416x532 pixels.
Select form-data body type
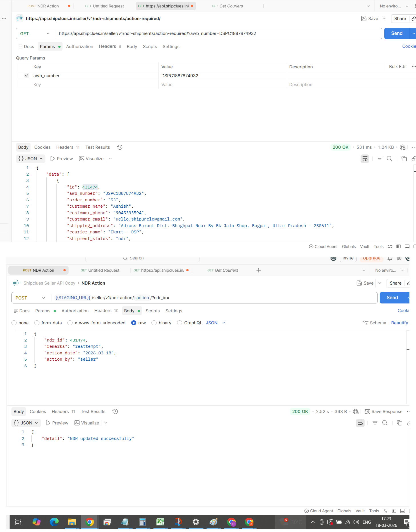(37, 323)
